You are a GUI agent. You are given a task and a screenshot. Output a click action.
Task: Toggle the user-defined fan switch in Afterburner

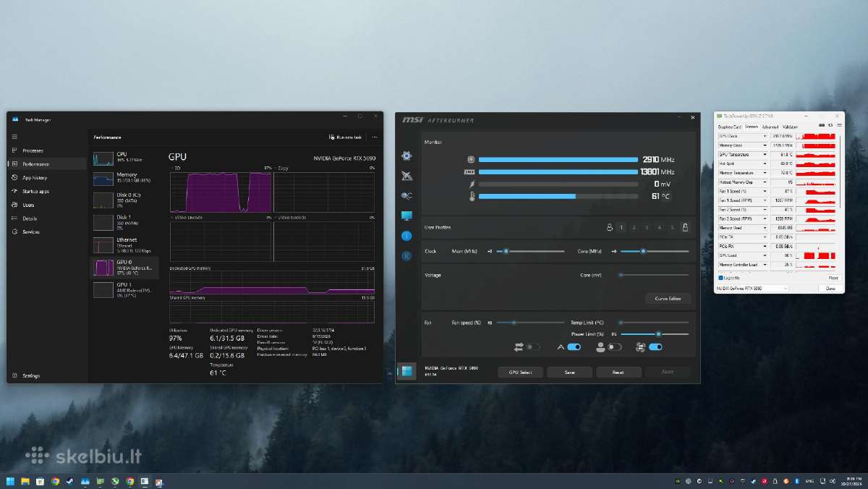pyautogui.click(x=615, y=347)
